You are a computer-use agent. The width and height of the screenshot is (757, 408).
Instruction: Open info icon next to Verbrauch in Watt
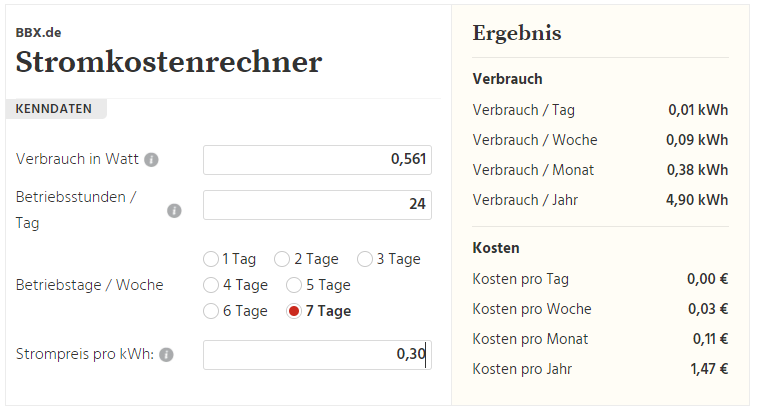[x=151, y=160]
